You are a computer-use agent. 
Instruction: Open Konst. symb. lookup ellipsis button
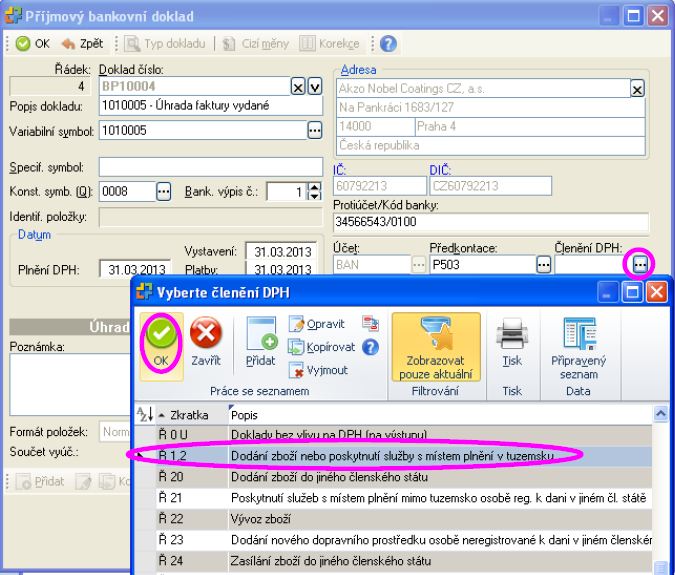click(x=164, y=192)
